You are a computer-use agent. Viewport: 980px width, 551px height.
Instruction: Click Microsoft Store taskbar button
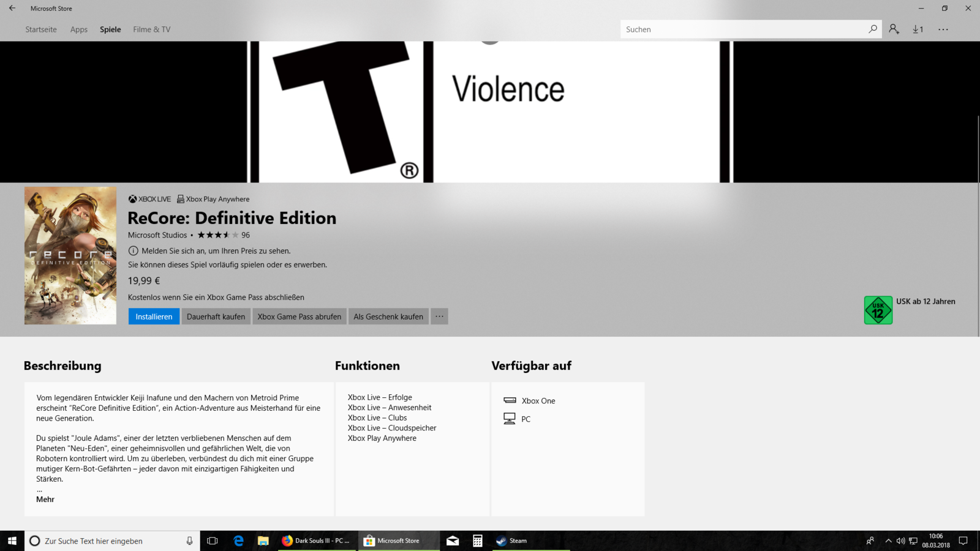click(399, 541)
